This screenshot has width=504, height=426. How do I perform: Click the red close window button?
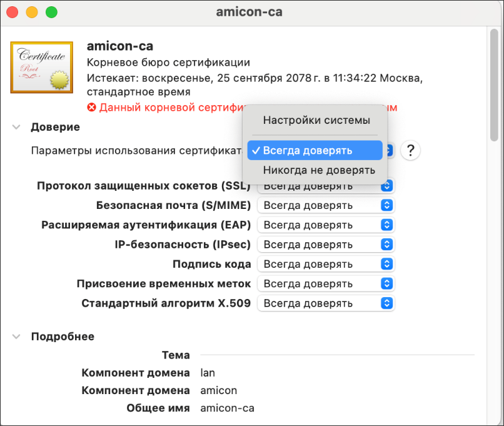(12, 13)
